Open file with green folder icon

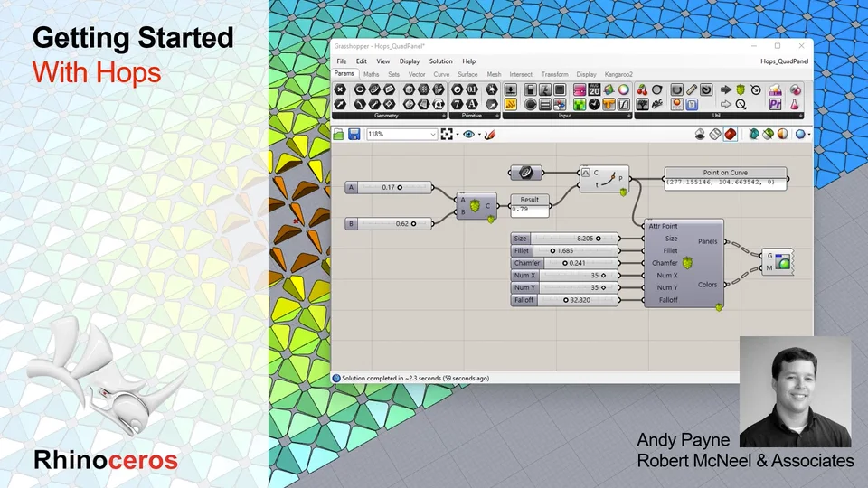pyautogui.click(x=338, y=134)
